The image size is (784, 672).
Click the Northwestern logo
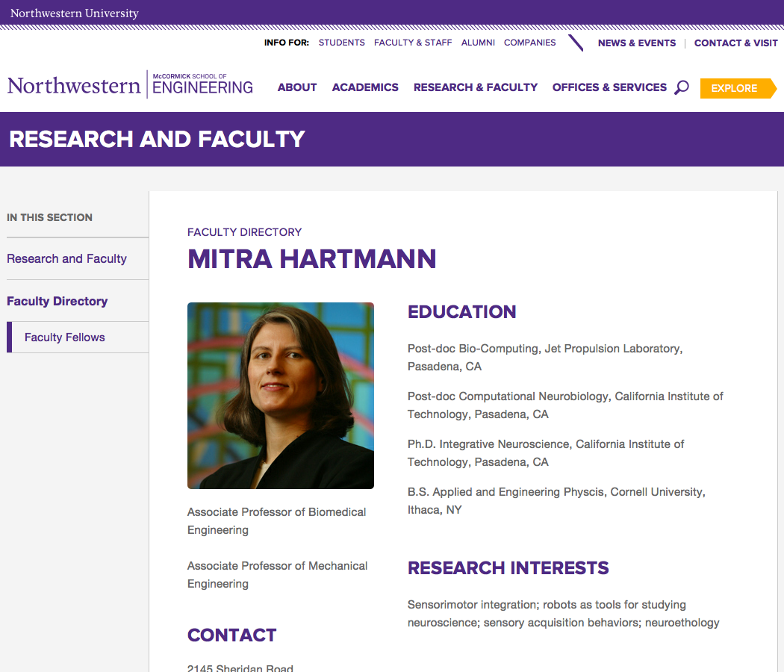click(x=74, y=86)
